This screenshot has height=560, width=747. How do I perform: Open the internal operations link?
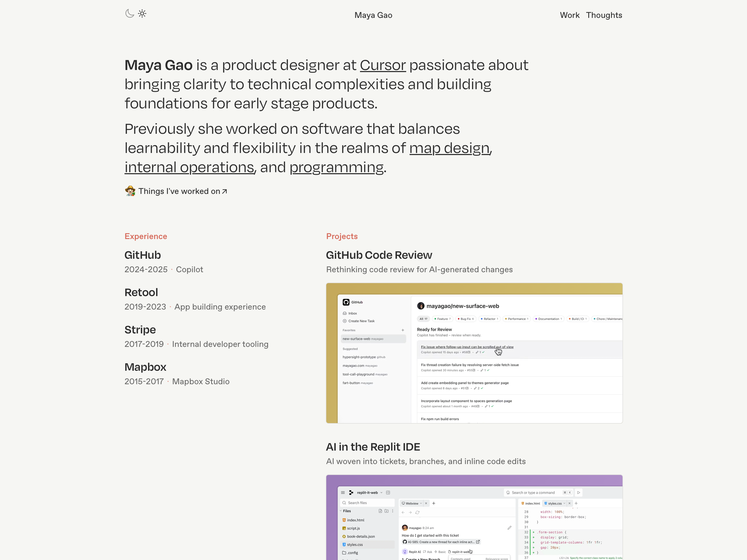189,167
